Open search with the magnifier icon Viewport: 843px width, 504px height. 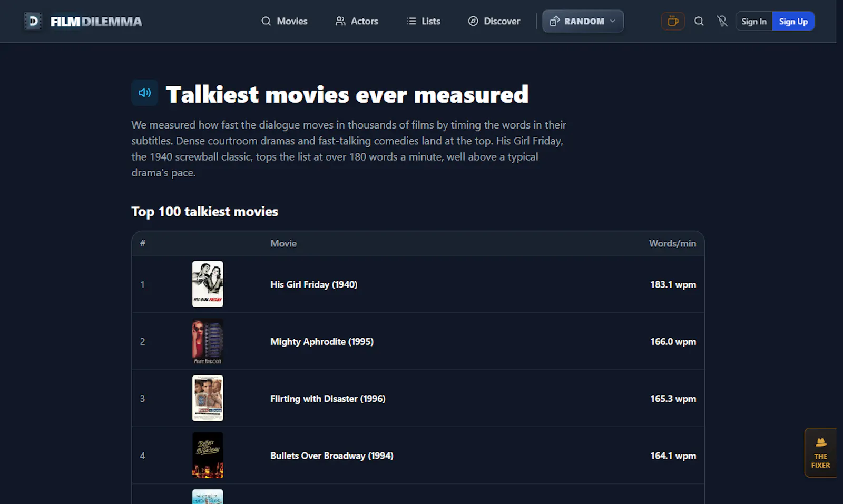tap(699, 21)
